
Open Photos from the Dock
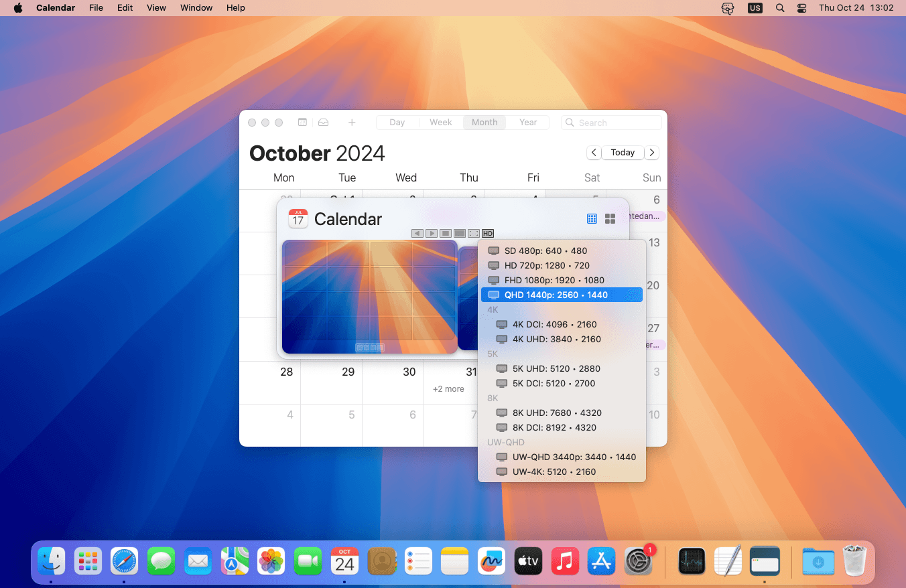tap(271, 561)
